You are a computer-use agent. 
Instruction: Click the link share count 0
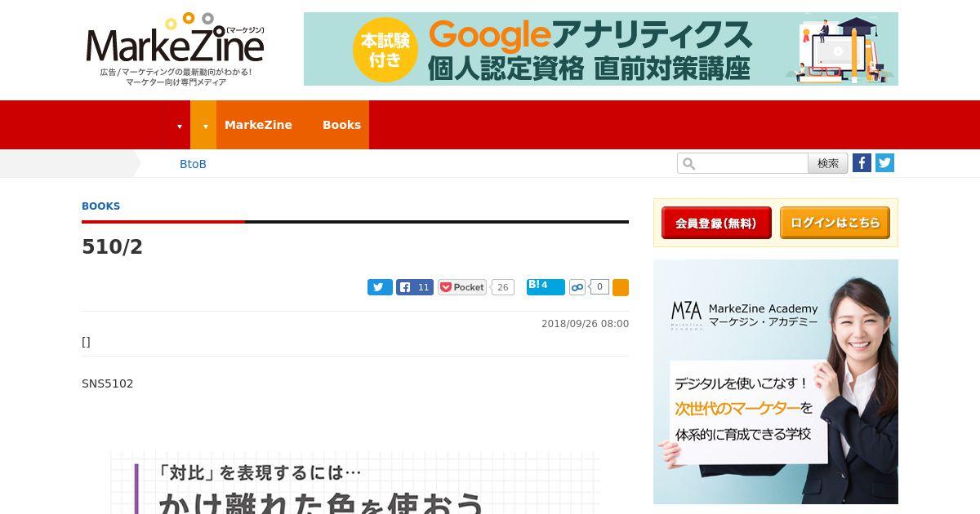coord(599,286)
